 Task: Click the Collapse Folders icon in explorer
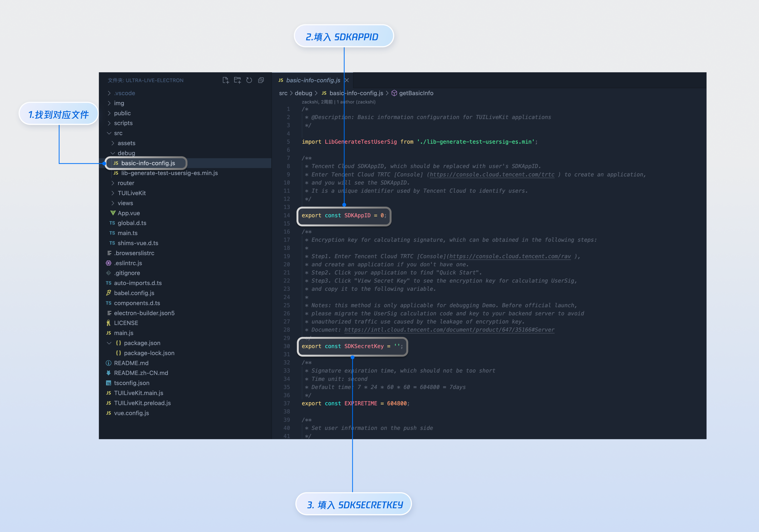tap(261, 80)
